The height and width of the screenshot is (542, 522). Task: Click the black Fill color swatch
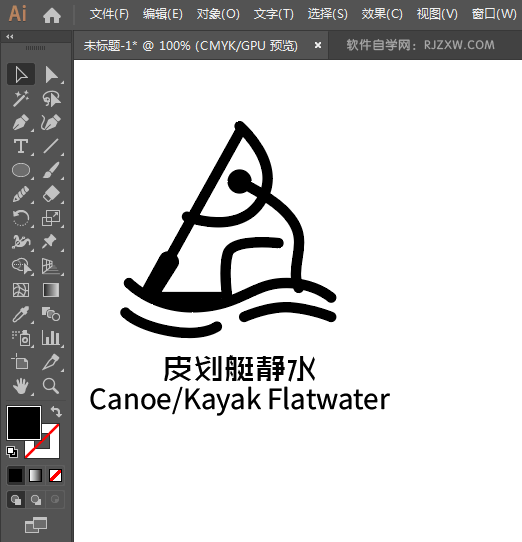coord(24,423)
